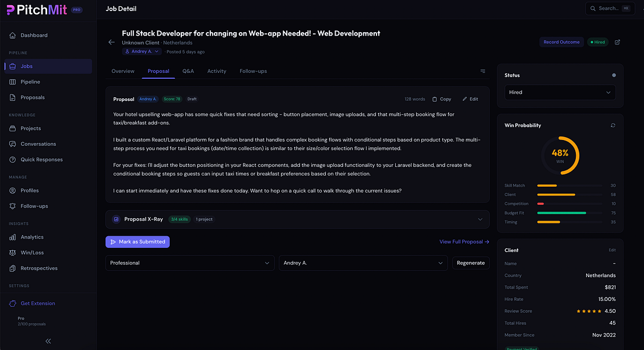Open the View Full Proposal link
This screenshot has width=644, height=350.
coord(464,242)
